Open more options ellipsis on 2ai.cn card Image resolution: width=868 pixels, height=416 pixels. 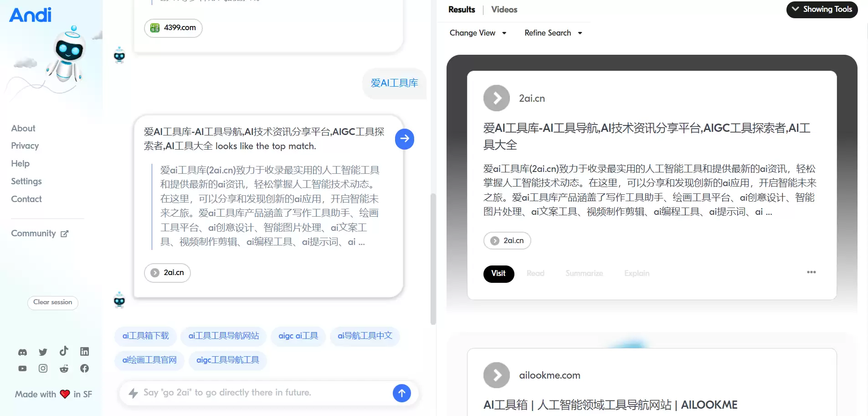coord(811,272)
